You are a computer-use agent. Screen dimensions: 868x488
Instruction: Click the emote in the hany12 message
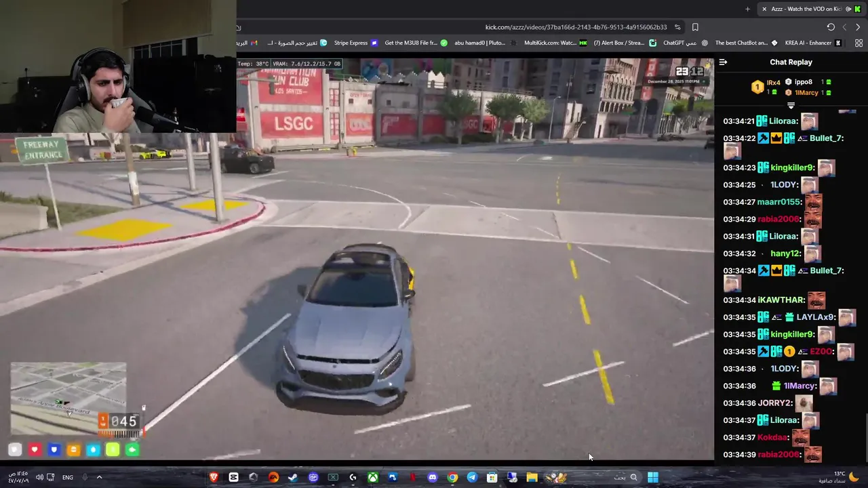[812, 254]
